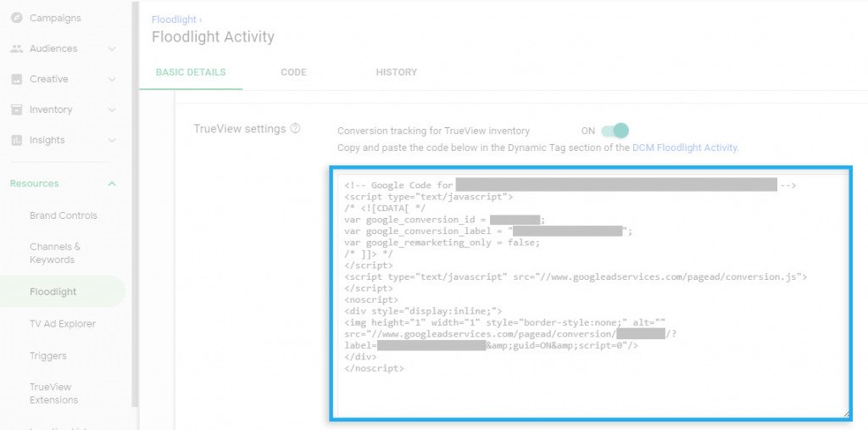The image size is (868, 430).
Task: Expand the Audiences menu chevron
Action: tap(112, 48)
